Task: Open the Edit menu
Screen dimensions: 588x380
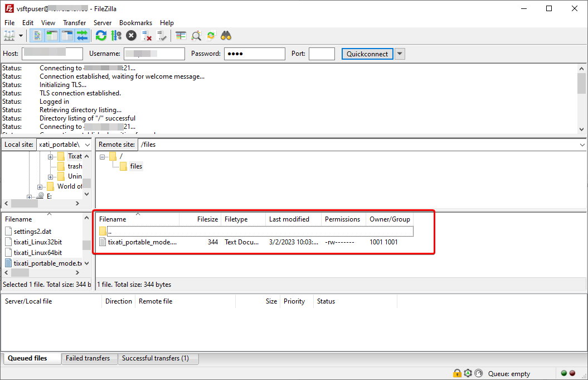Action: [28, 22]
